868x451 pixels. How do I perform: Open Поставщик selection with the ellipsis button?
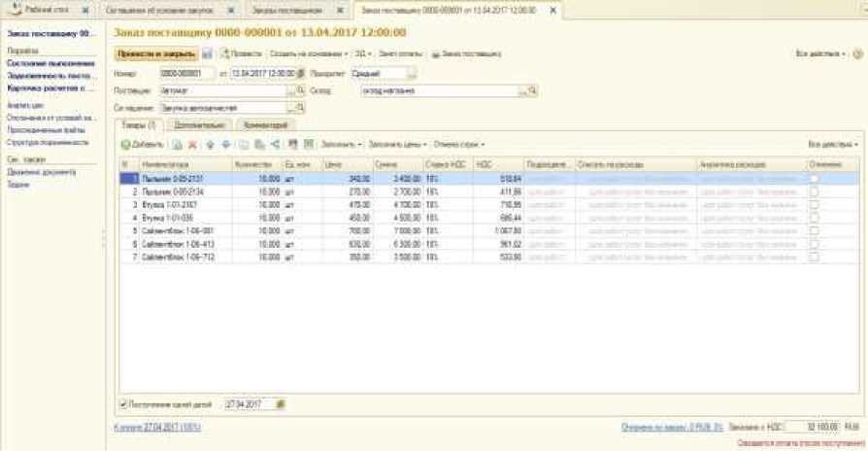tap(291, 90)
